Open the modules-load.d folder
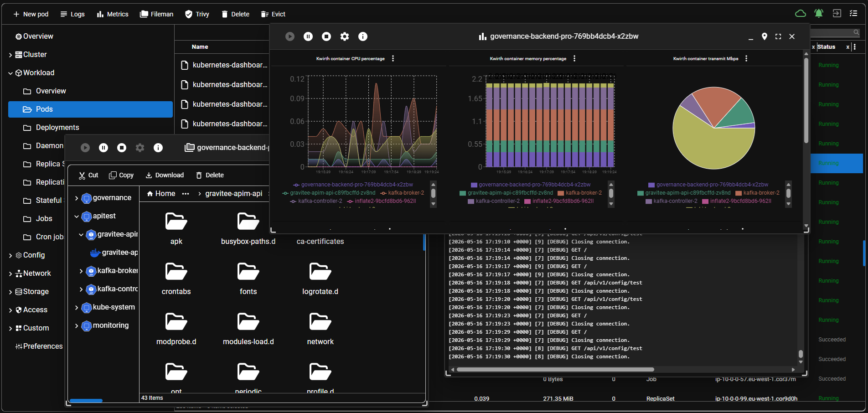This screenshot has width=868, height=413. (248, 329)
